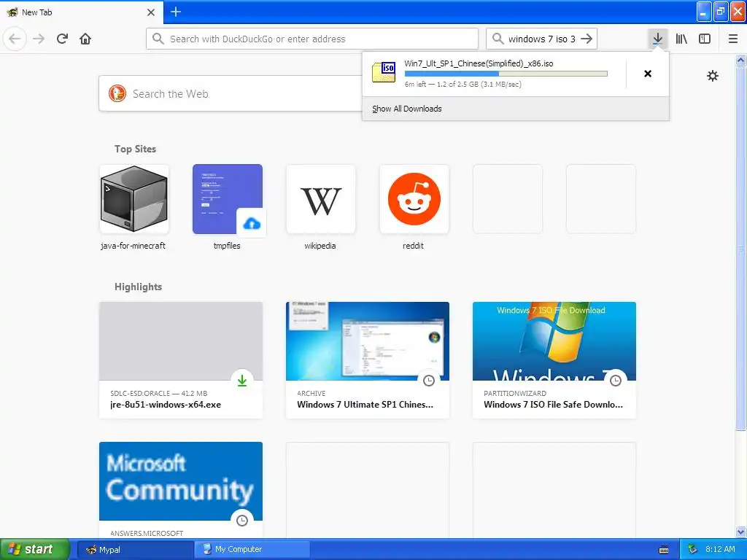Click history clock icon on Archive card
The height and width of the screenshot is (560, 747).
(x=429, y=381)
